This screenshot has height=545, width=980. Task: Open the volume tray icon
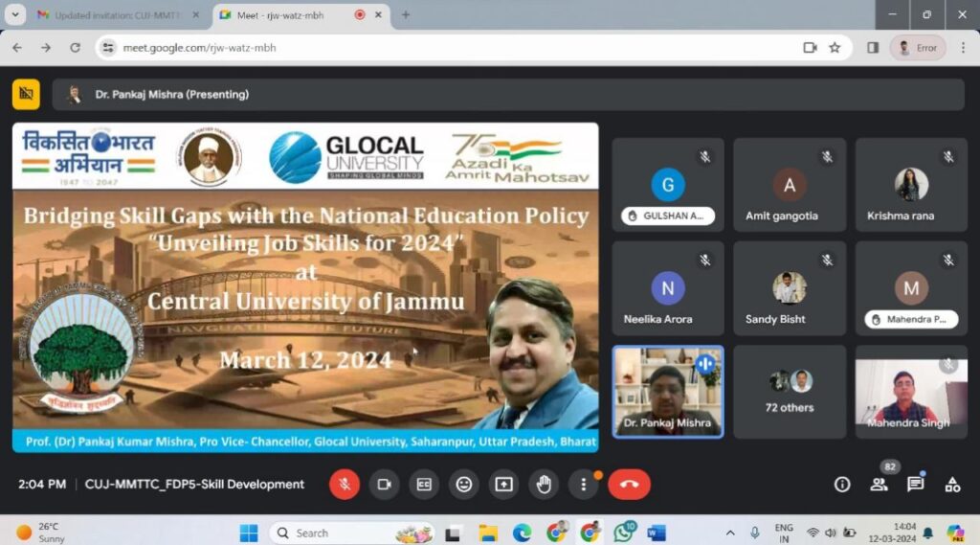coord(831,534)
